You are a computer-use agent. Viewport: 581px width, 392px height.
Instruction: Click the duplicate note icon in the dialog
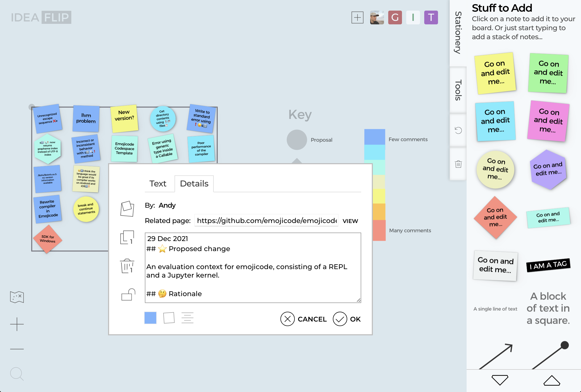tap(127, 237)
